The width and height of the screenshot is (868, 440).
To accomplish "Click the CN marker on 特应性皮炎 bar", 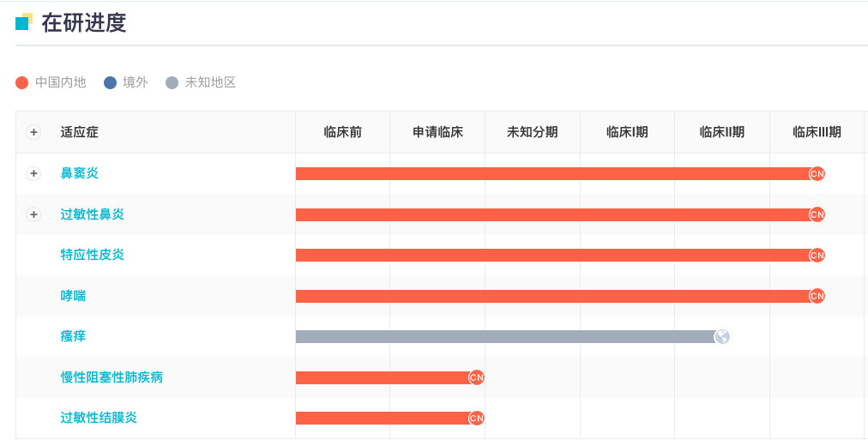I will pos(817,256).
